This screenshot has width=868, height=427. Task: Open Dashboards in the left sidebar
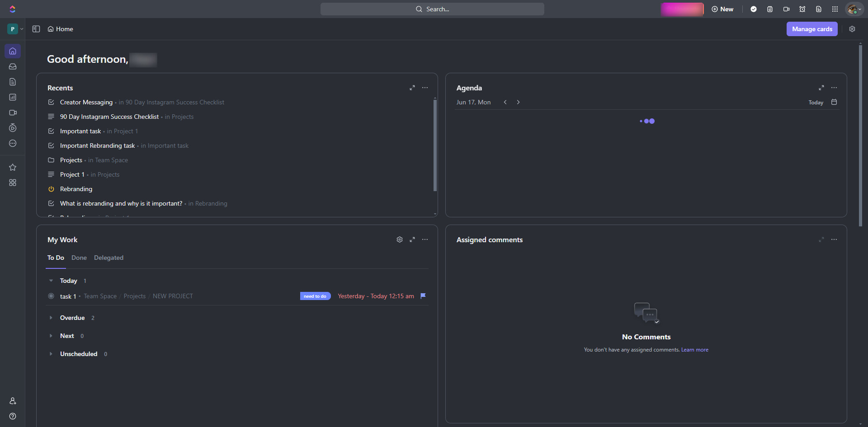[x=13, y=97]
